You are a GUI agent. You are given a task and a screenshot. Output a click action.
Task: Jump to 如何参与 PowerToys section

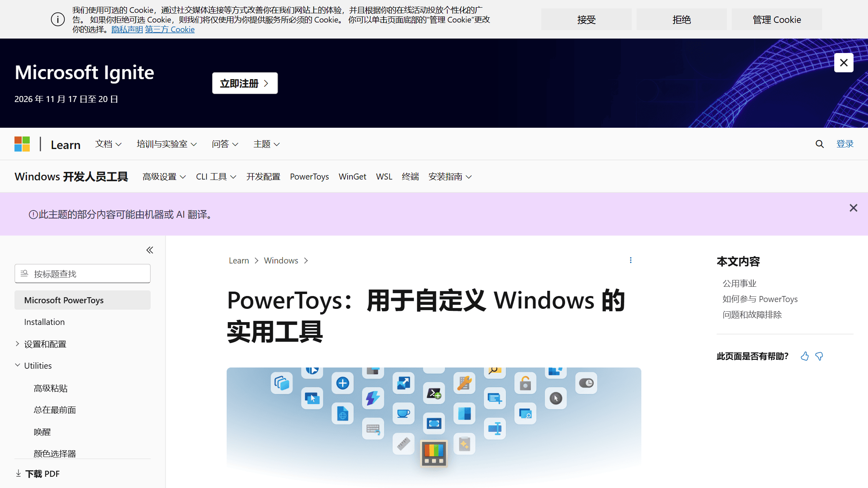(x=760, y=299)
